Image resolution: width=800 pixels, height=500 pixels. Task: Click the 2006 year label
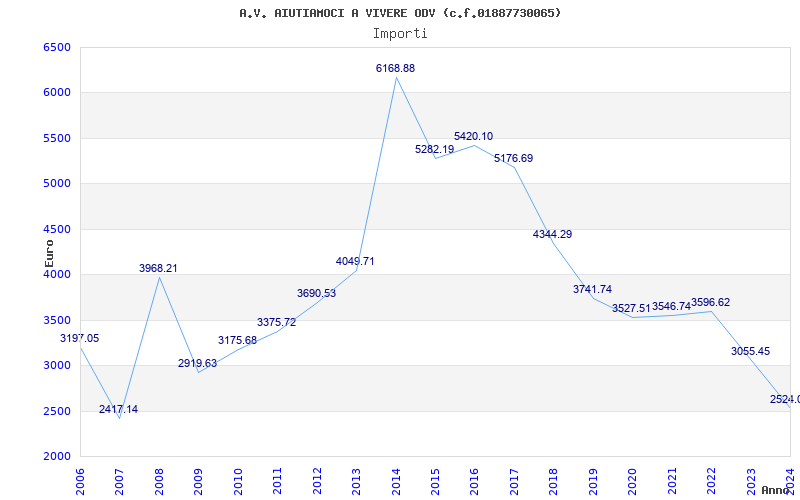pos(80,481)
